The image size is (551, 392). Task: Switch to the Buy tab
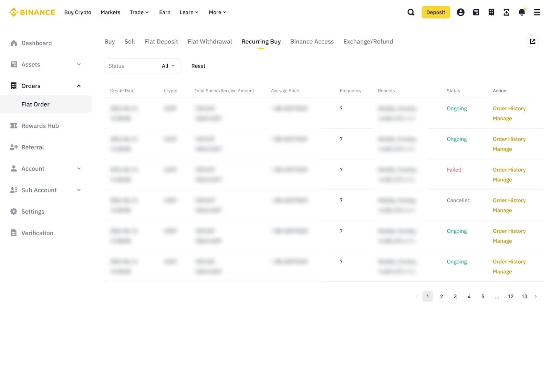pos(110,42)
